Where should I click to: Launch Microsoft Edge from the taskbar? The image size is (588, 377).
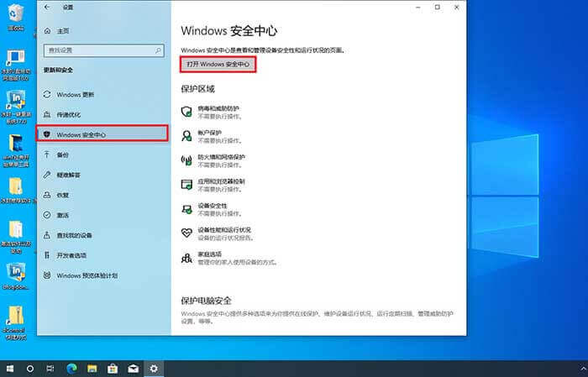pos(71,368)
